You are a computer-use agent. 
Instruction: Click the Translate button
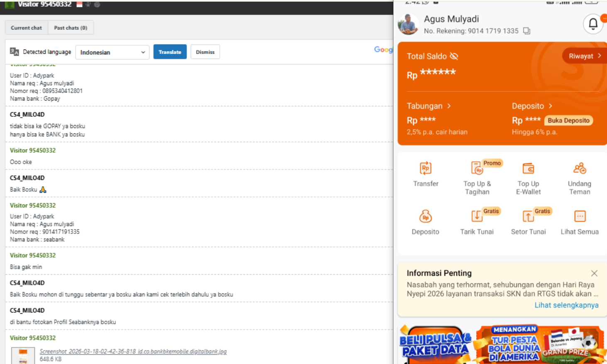click(170, 52)
